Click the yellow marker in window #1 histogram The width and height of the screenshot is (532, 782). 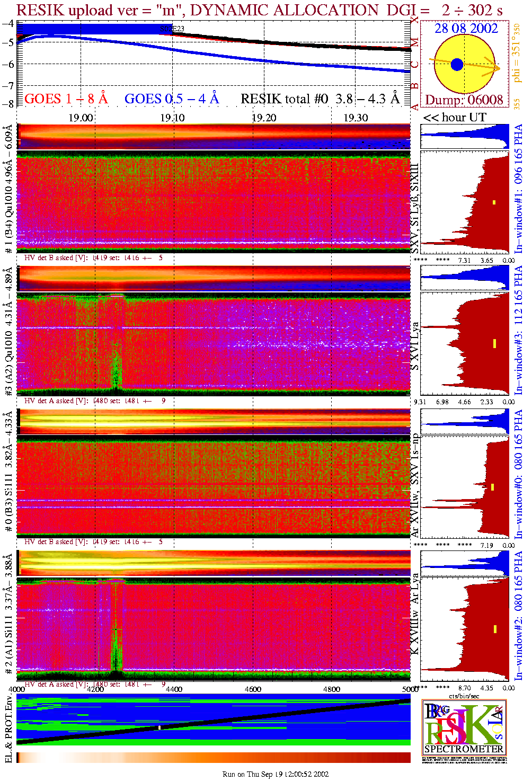coord(494,202)
